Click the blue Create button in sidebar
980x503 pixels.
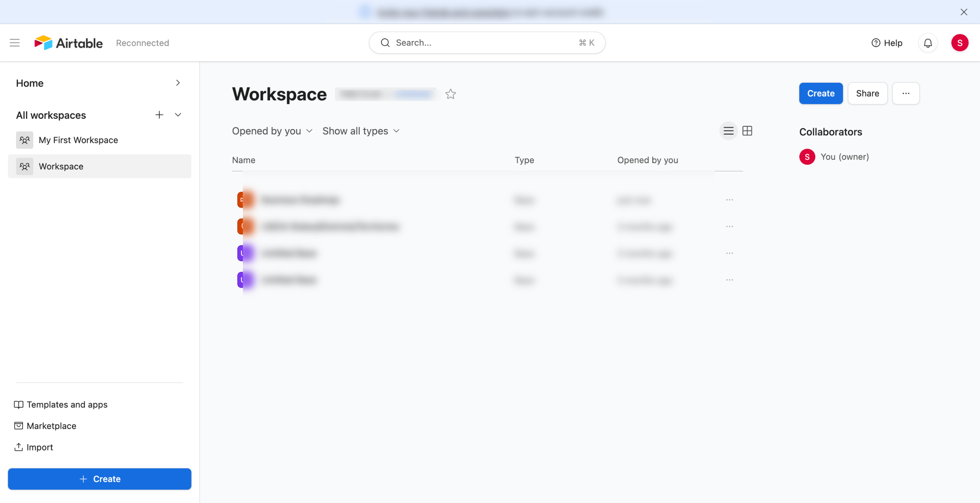100,479
